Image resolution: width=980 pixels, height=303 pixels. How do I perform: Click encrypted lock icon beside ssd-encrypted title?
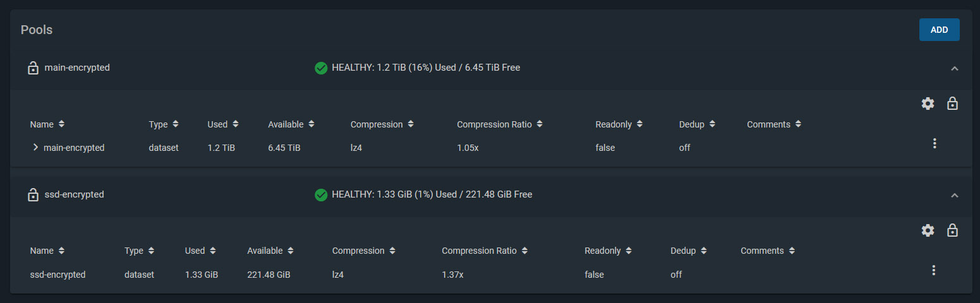click(x=33, y=195)
